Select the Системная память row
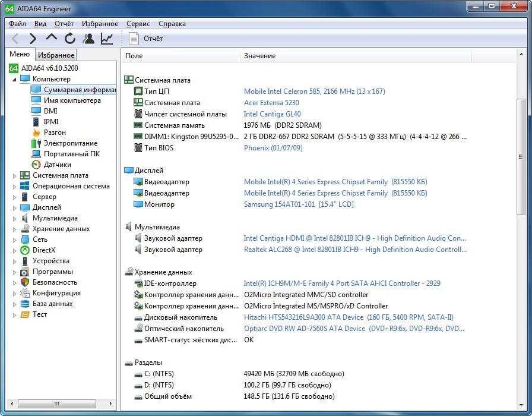 (295, 125)
